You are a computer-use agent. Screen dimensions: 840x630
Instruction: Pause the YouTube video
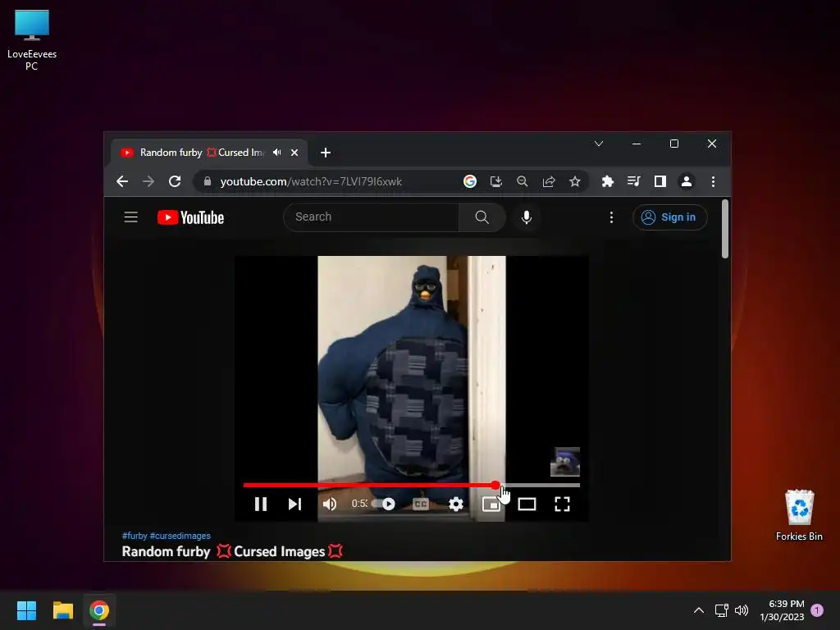[x=261, y=504]
